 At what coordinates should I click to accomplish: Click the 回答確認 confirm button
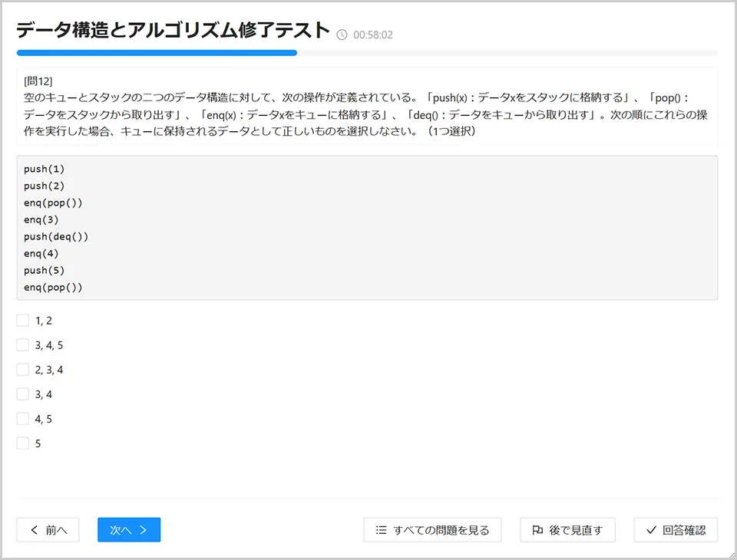click(676, 530)
